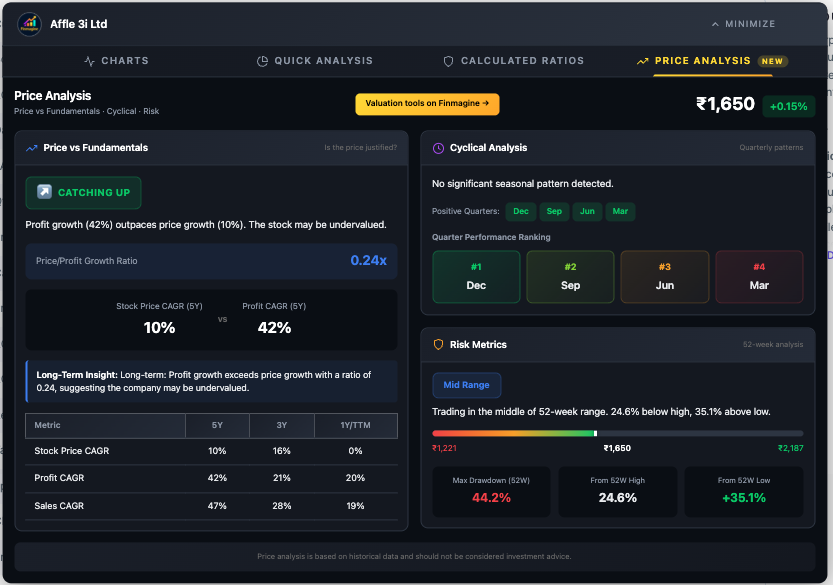Select the Dec positive quarter chip

(x=521, y=211)
